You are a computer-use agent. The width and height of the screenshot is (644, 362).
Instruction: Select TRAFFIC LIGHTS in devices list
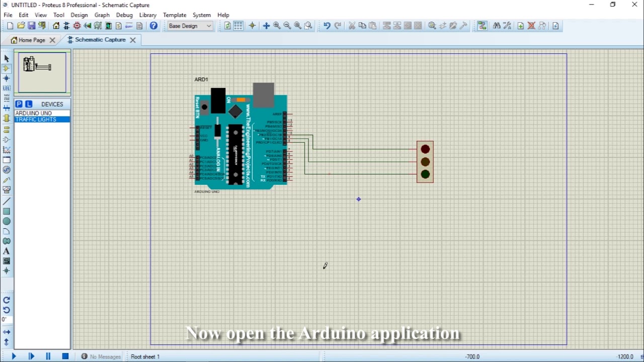click(42, 120)
